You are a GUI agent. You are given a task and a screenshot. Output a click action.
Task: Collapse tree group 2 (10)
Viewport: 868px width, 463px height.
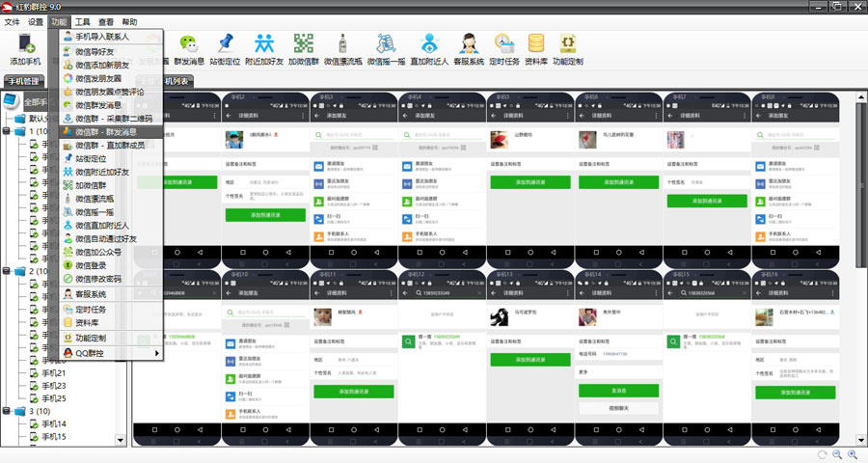coord(6,271)
